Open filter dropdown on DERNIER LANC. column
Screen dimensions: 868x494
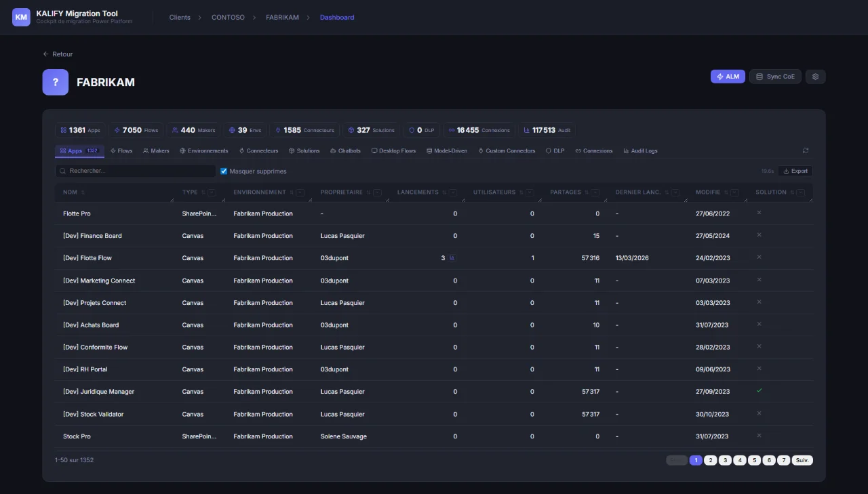click(675, 192)
